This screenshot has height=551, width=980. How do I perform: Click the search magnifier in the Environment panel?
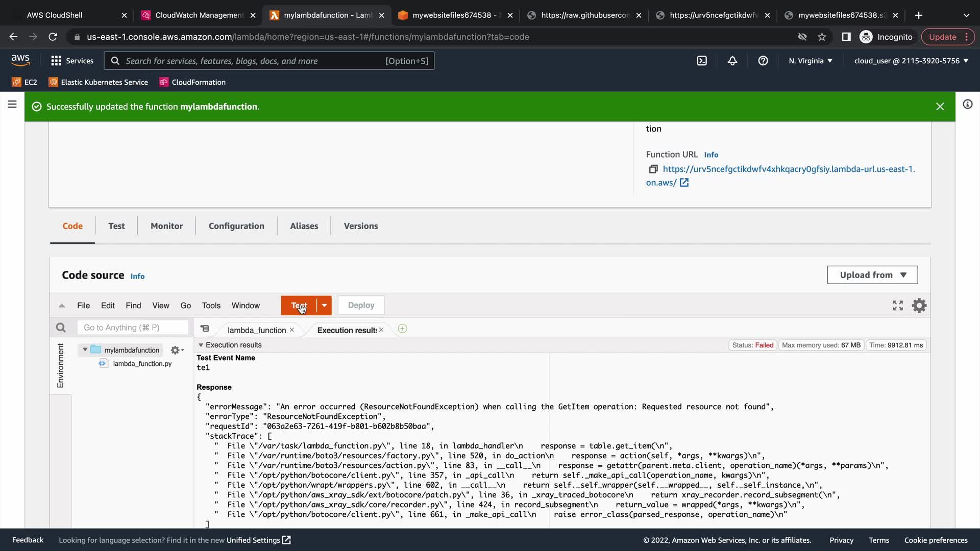click(x=61, y=328)
